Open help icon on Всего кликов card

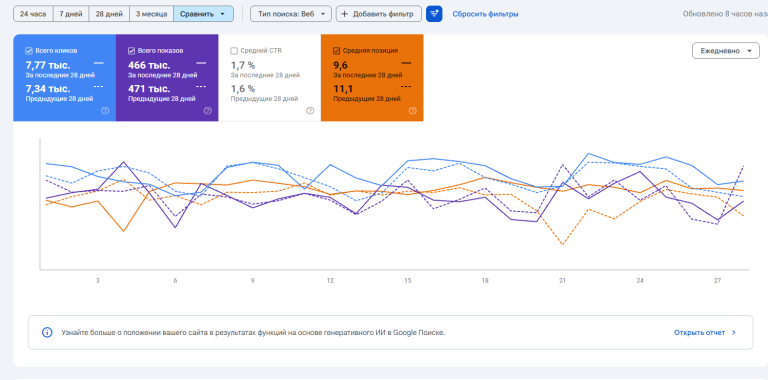(x=105, y=111)
